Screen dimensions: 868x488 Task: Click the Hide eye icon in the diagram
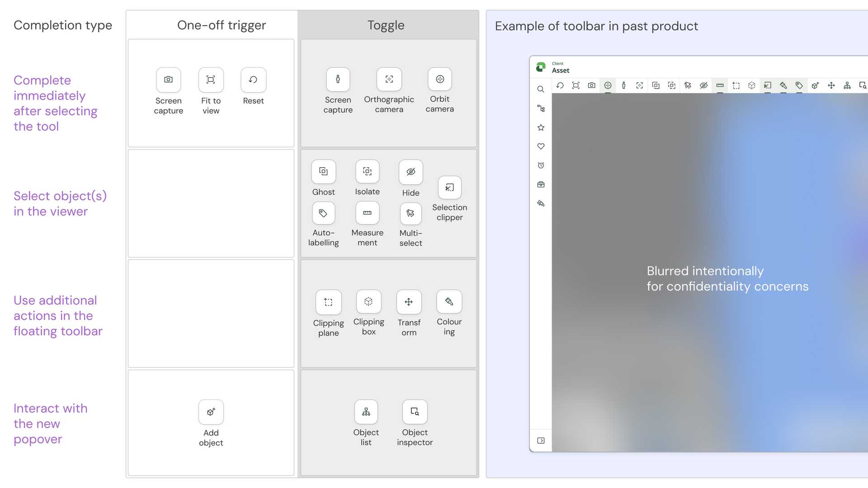[410, 172]
